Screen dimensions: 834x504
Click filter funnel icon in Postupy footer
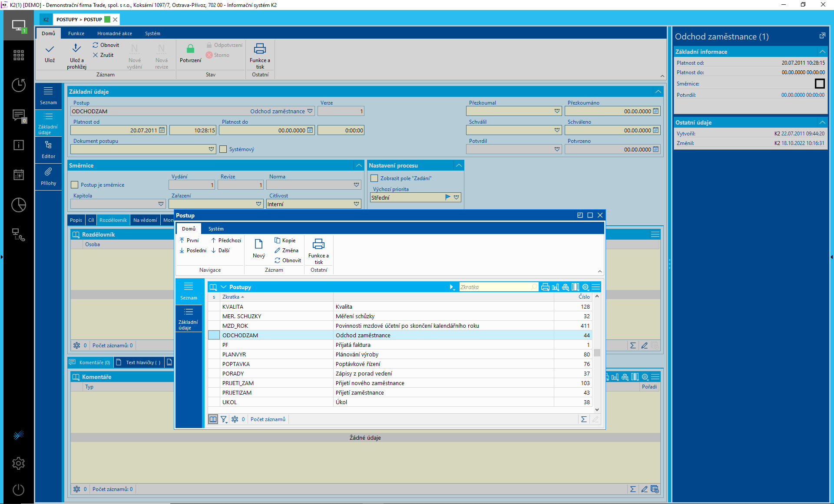224,419
